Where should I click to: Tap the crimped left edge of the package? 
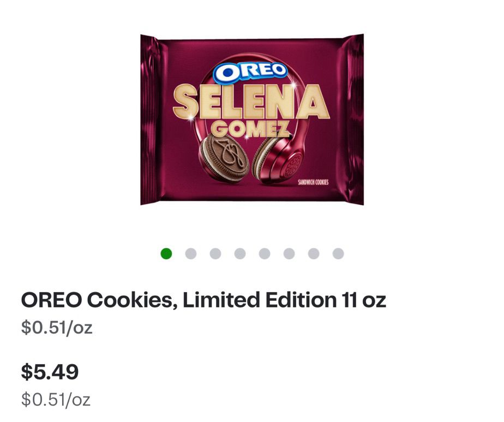pos(149,120)
